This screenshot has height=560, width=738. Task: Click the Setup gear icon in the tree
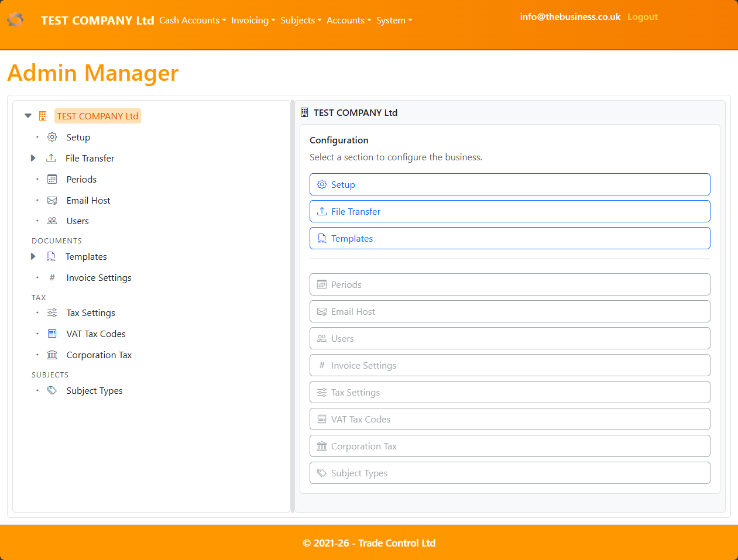[52, 137]
